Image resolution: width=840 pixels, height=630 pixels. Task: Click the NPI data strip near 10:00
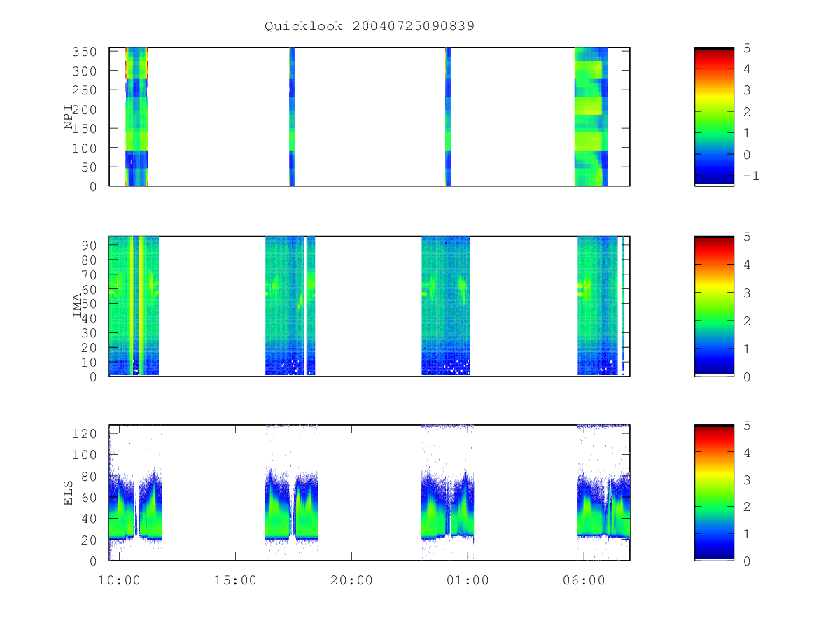pyautogui.click(x=136, y=117)
